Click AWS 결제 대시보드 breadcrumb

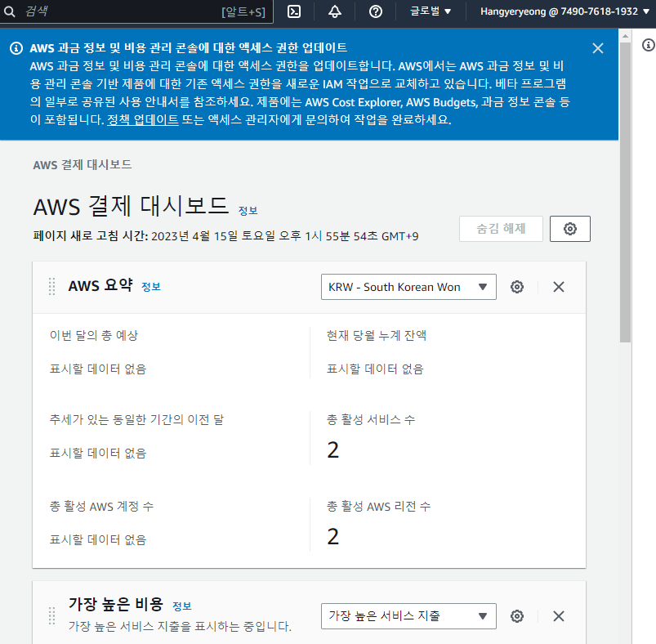[83, 165]
